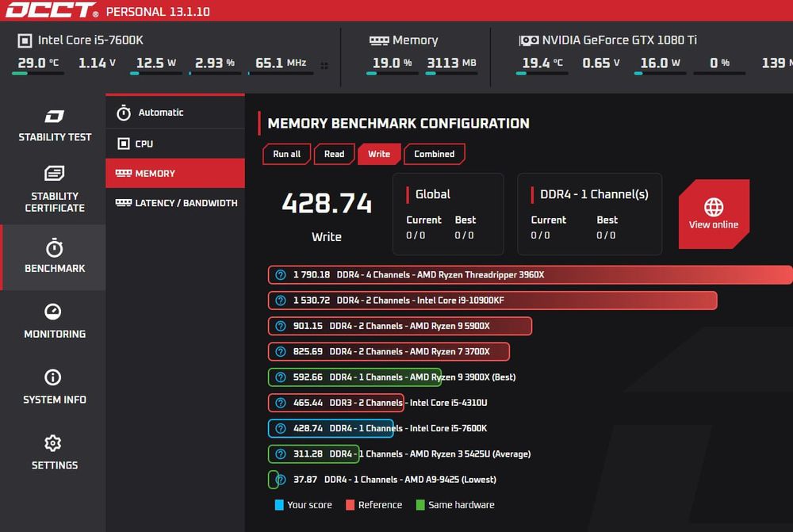Click the CPU temperature 29.0 °C reading
This screenshot has width=793, height=532.
[38, 63]
